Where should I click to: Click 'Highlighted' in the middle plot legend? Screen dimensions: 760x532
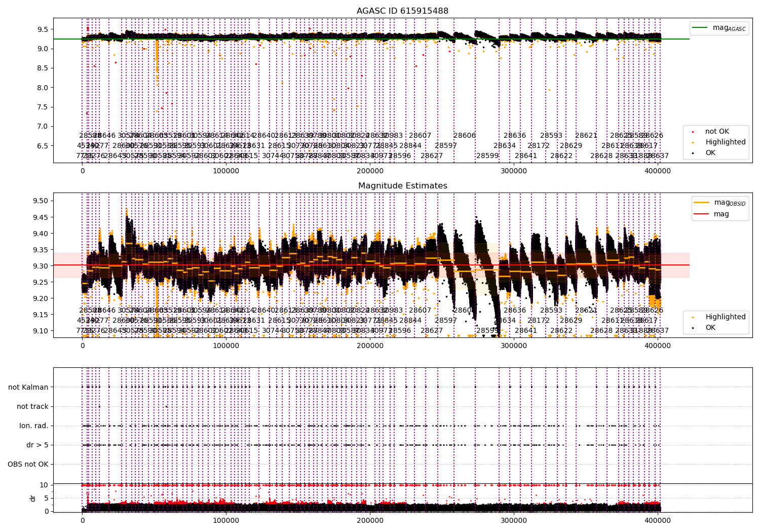coord(726,317)
